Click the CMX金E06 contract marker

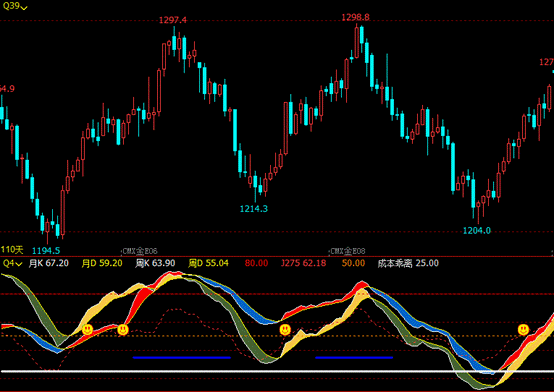tap(140, 251)
